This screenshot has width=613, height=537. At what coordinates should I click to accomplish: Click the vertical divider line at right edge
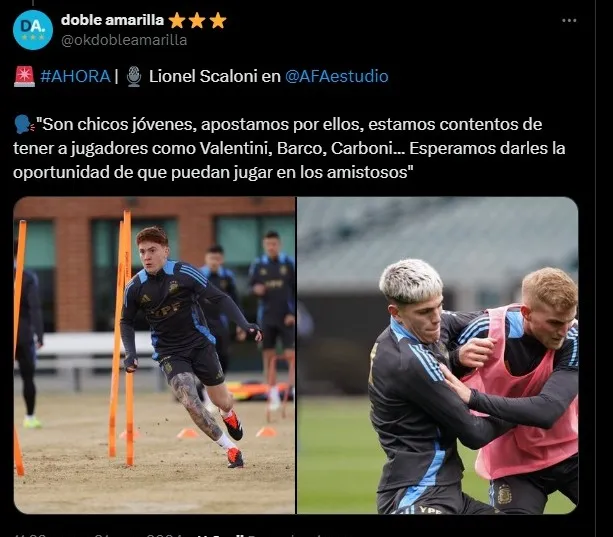595,268
